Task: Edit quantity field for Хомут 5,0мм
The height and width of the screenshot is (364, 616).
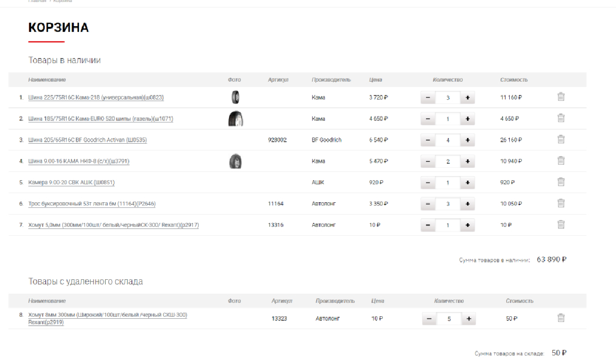Action: pyautogui.click(x=448, y=225)
